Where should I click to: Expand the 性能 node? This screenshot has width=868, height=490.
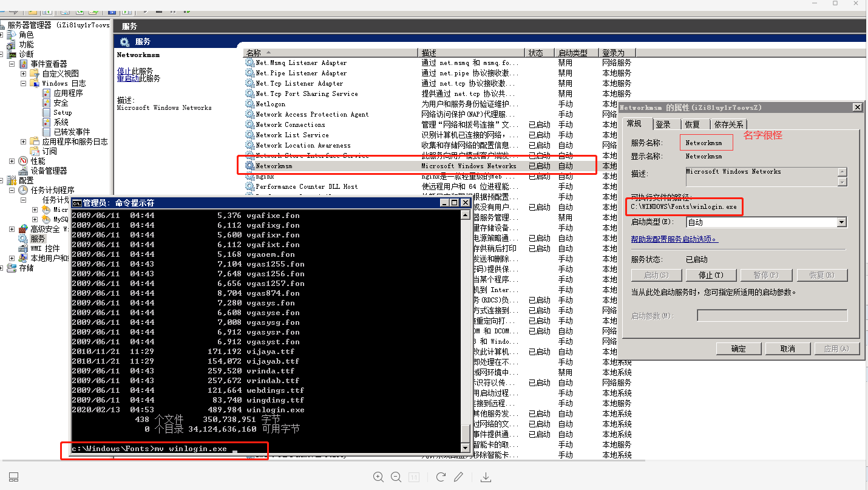pyautogui.click(x=12, y=161)
